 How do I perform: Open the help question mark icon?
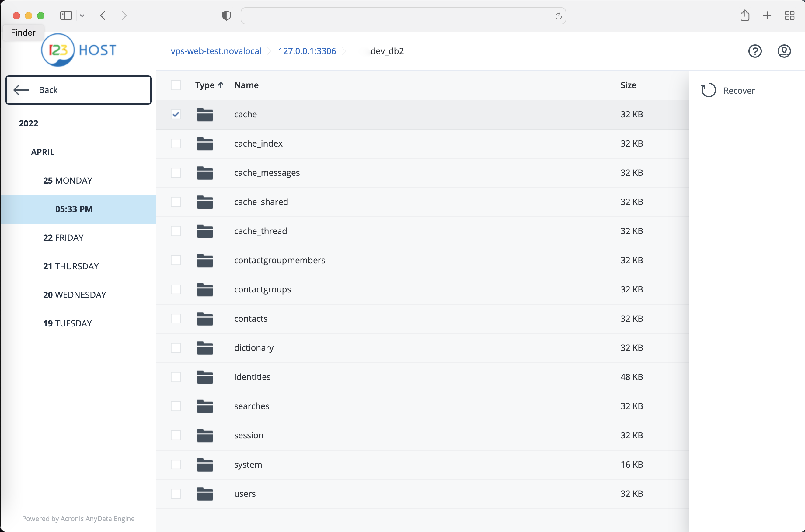755,51
